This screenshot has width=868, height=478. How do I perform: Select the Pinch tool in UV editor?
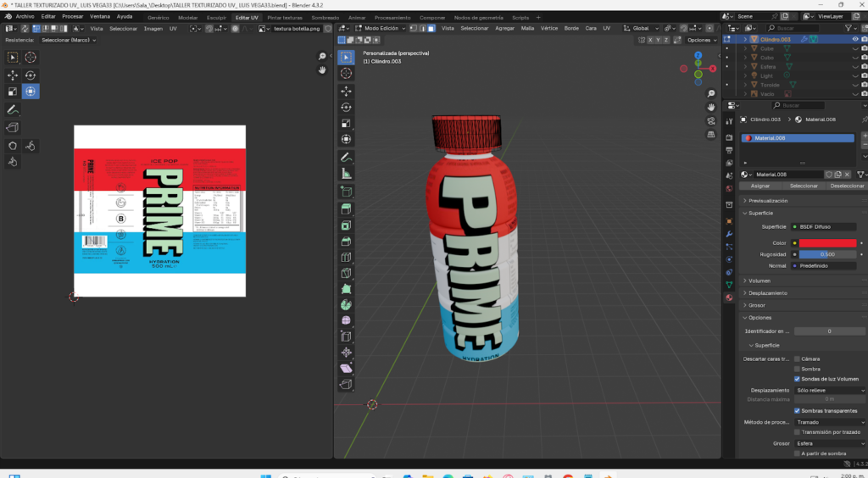pos(12,162)
